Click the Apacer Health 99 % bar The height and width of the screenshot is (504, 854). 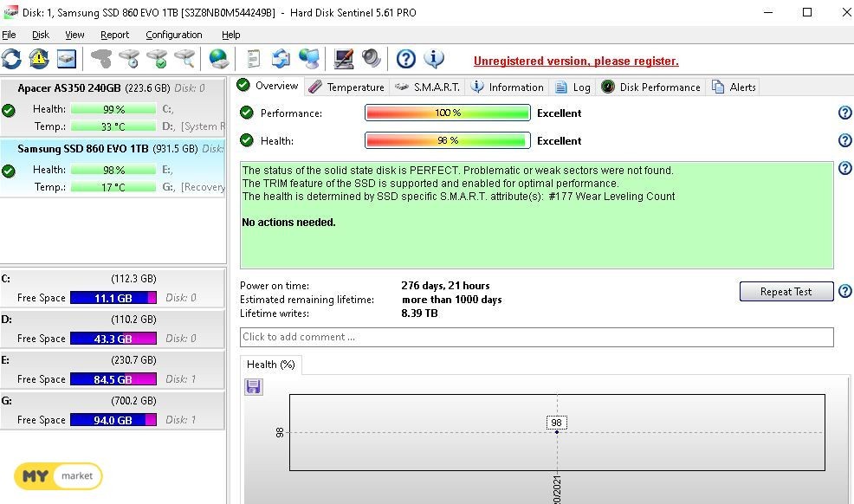pyautogui.click(x=113, y=109)
